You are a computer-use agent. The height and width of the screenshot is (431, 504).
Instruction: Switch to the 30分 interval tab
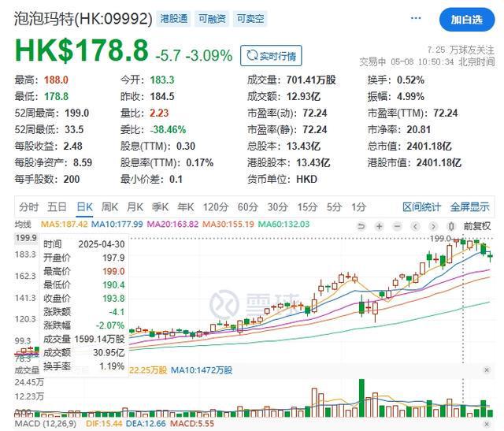(277, 206)
